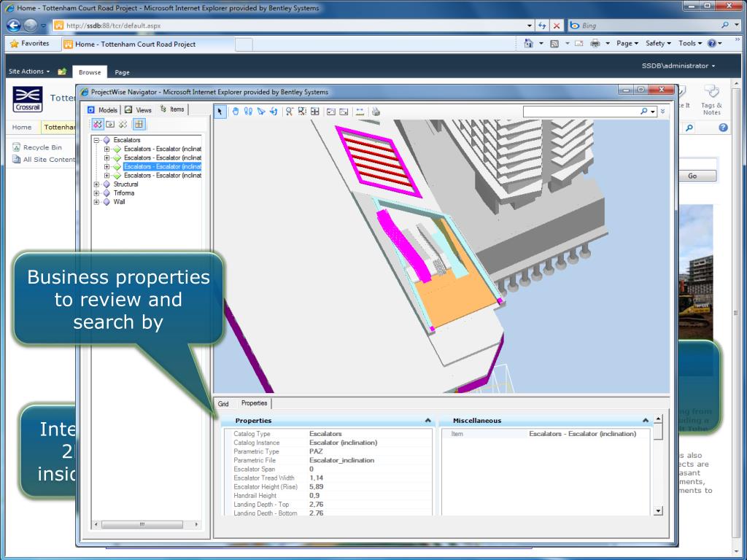Image resolution: width=747 pixels, height=560 pixels.
Task: Click the browser Forward button
Action: click(x=30, y=26)
